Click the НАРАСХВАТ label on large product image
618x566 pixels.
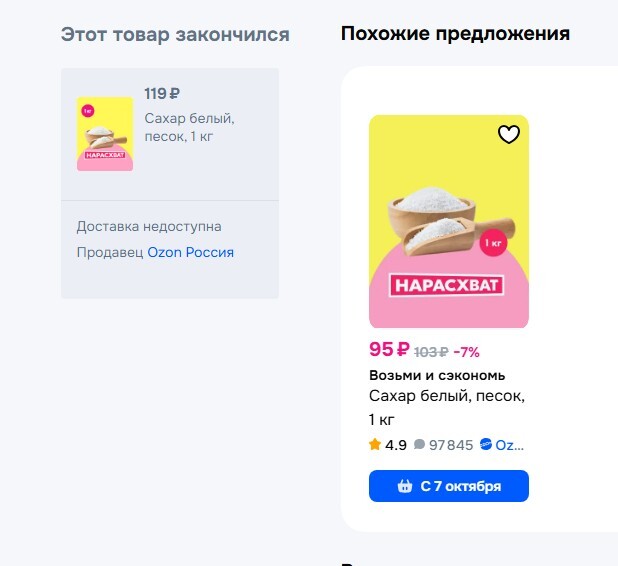(447, 285)
